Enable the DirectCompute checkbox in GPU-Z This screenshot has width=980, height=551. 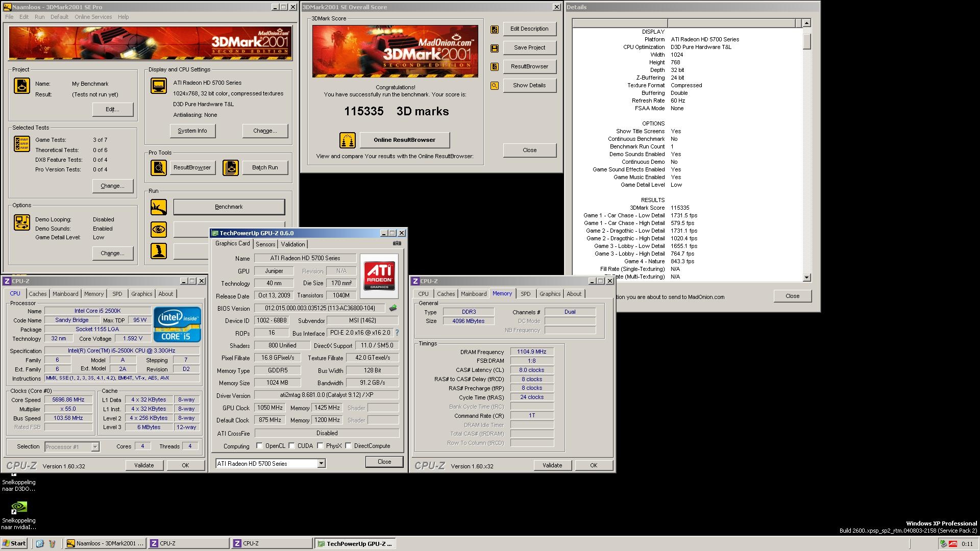click(348, 446)
